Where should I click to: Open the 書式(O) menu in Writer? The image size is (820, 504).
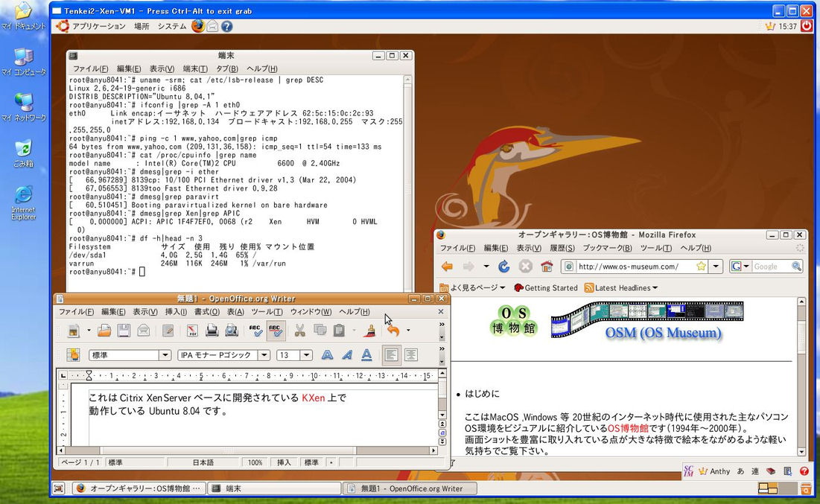point(207,312)
